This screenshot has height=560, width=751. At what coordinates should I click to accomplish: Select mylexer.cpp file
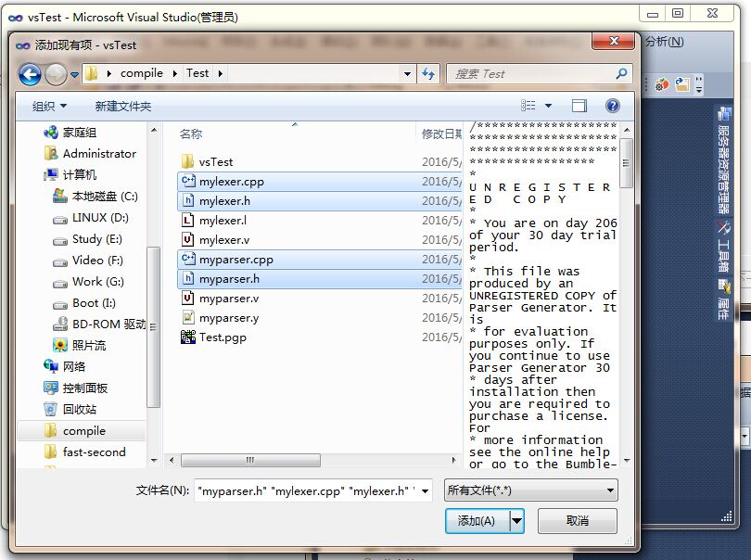coord(320,182)
